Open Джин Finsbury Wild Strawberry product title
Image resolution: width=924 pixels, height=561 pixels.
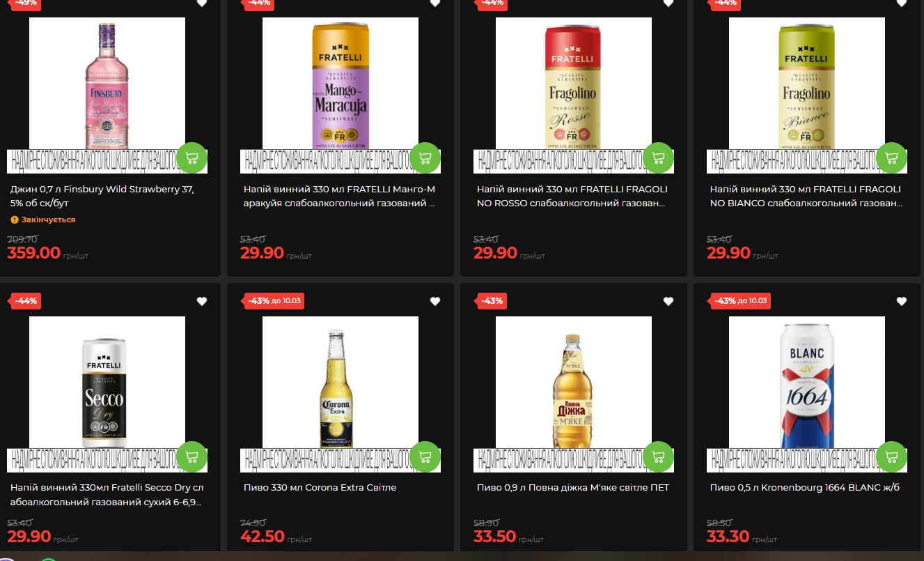102,196
